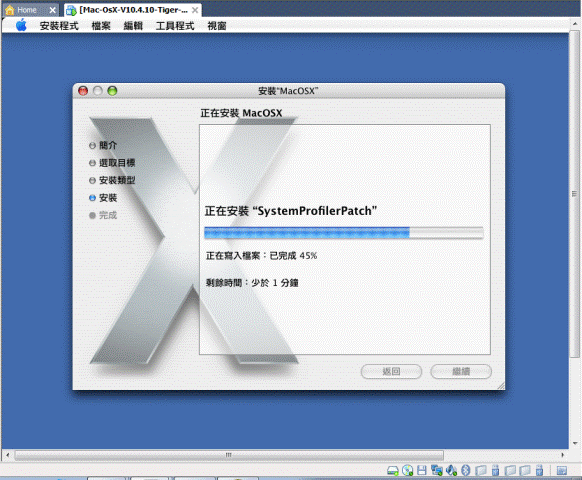This screenshot has height=480, width=582.
Task: Click the installation progress bar
Action: (x=344, y=233)
